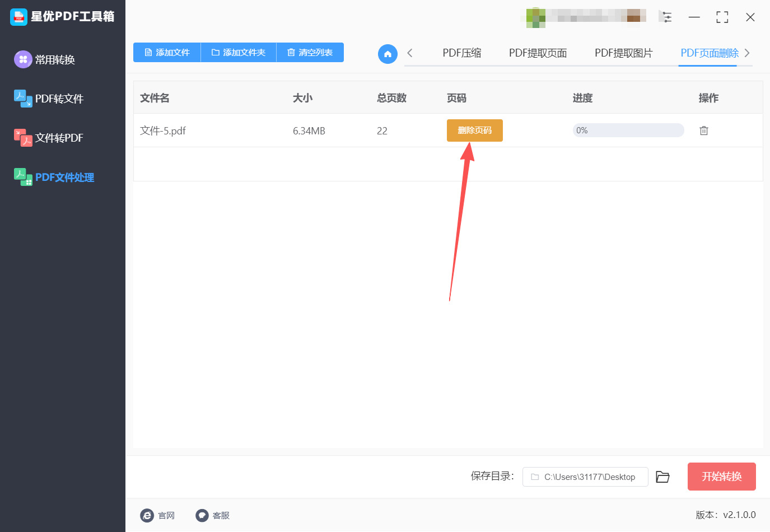Select PDF文件处理 in the sidebar
The image size is (770, 532).
(54, 177)
